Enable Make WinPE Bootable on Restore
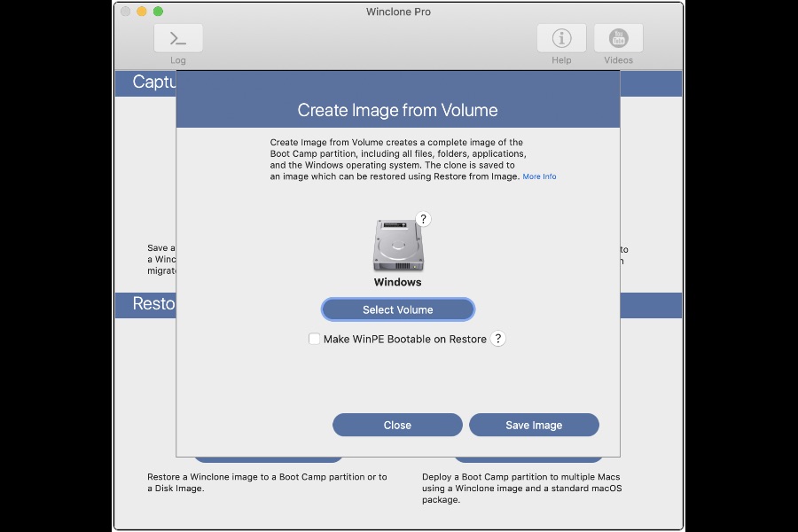The image size is (798, 532). (314, 339)
